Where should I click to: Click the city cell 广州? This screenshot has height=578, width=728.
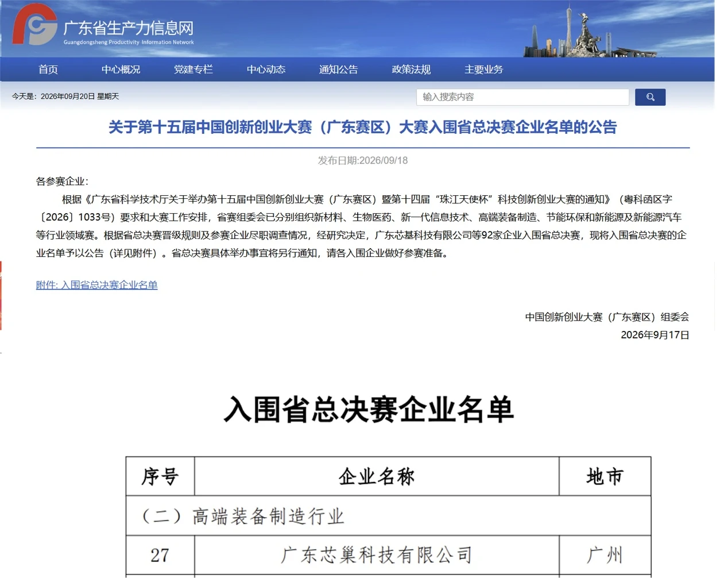(x=605, y=555)
